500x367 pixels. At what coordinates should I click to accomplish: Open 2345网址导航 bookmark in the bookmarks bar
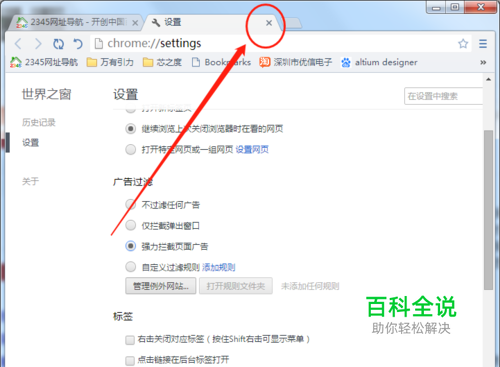[x=44, y=62]
